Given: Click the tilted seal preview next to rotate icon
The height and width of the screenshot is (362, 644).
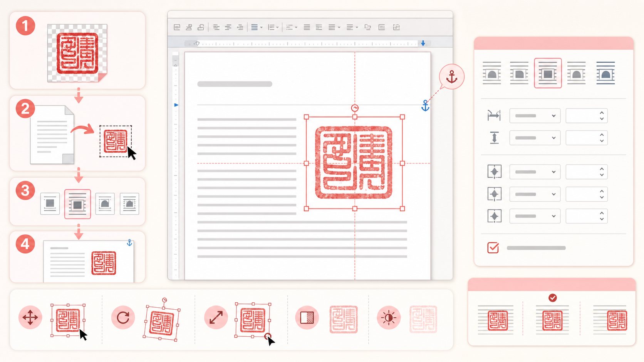Looking at the screenshot, I should (162, 322).
